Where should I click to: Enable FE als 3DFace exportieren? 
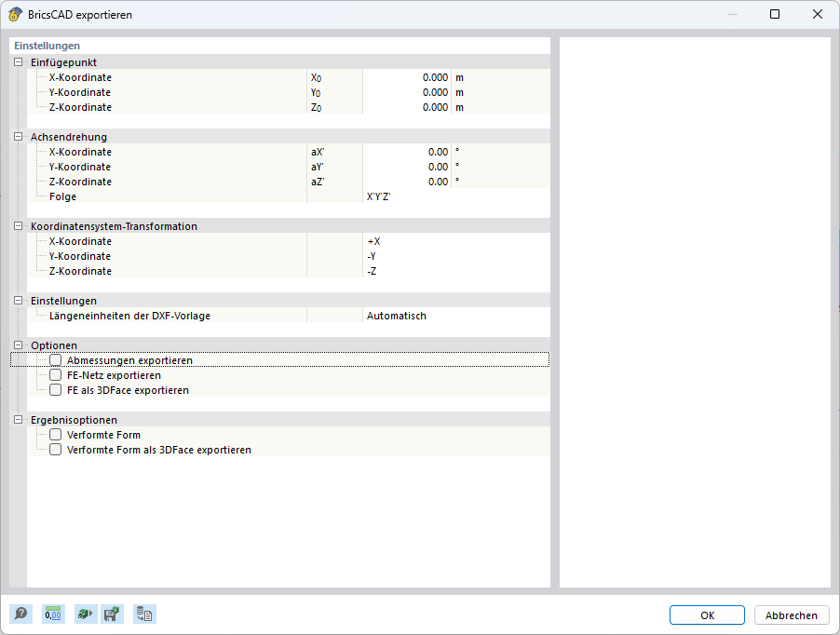point(54,390)
